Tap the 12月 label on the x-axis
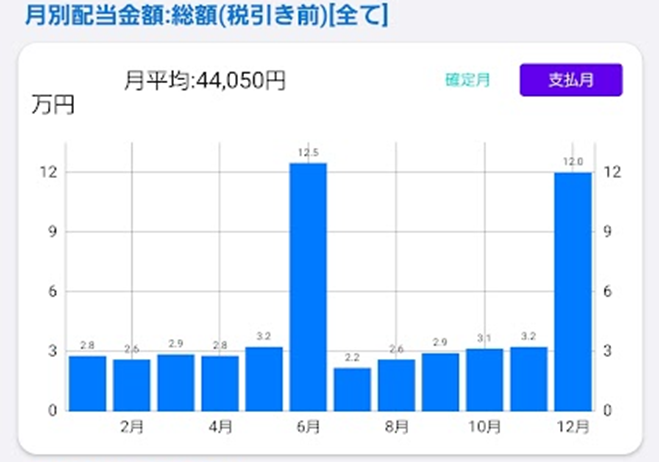659x462 pixels. [573, 427]
